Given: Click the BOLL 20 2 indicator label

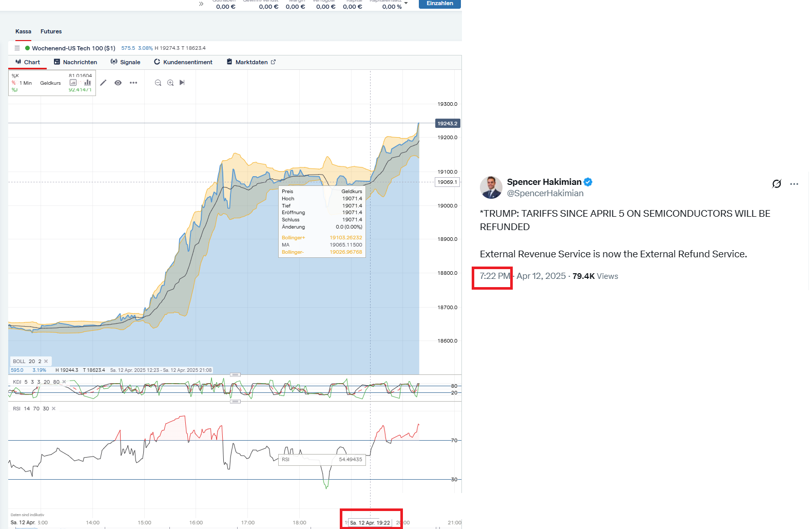Looking at the screenshot, I should (x=27, y=362).
